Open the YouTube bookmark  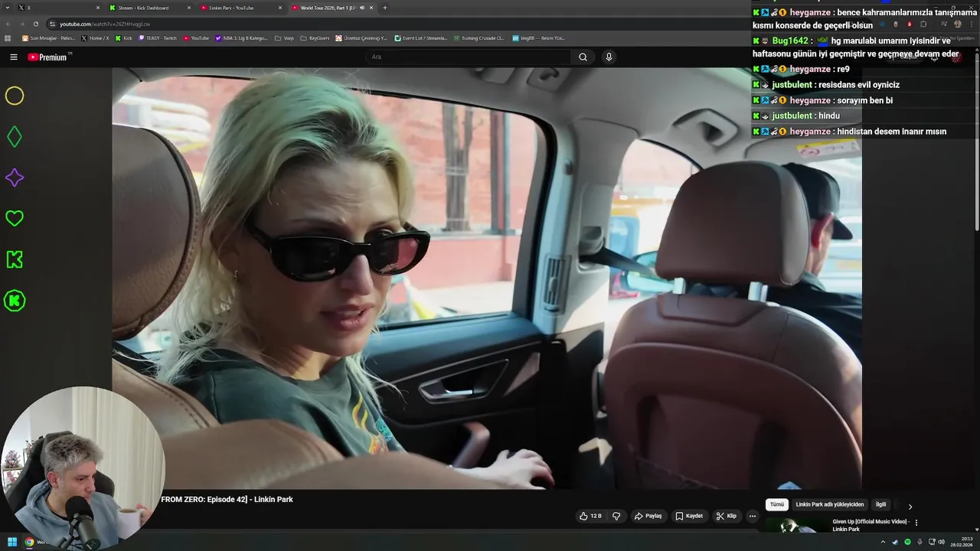(x=196, y=38)
